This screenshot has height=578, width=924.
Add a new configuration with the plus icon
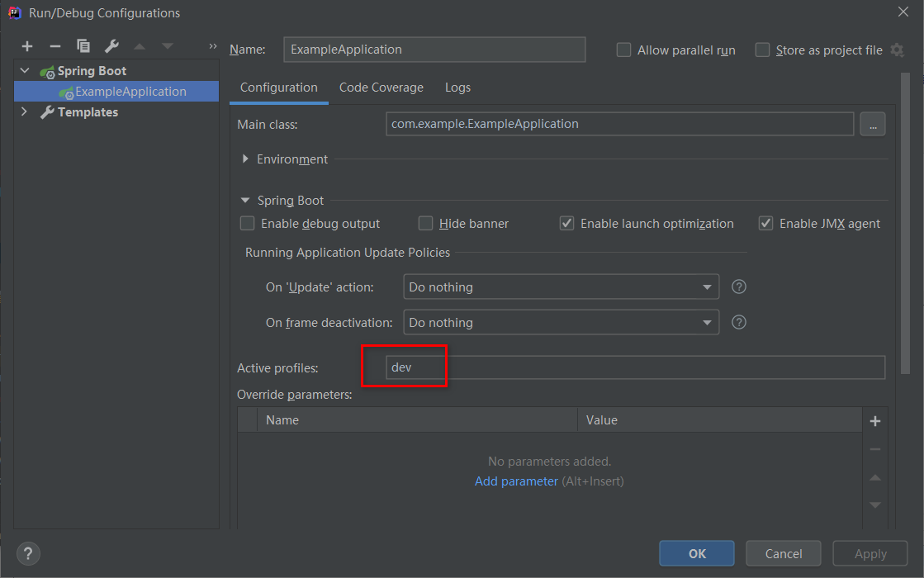(27, 46)
